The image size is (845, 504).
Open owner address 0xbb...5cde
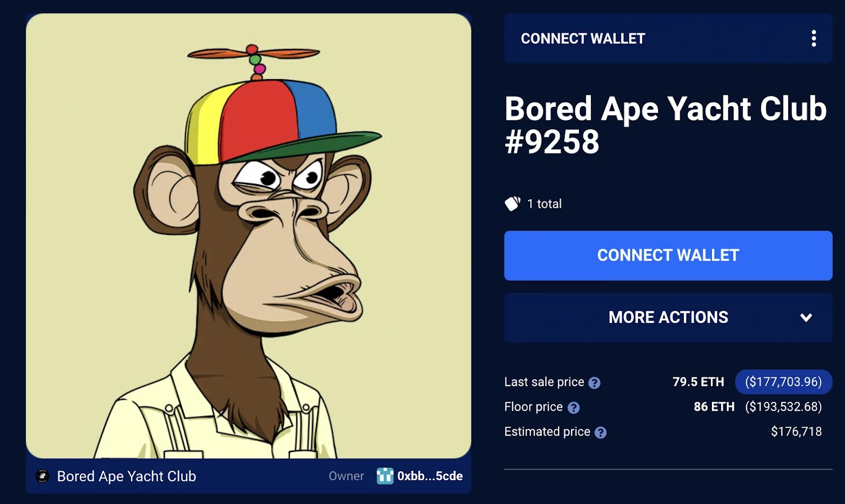[430, 476]
